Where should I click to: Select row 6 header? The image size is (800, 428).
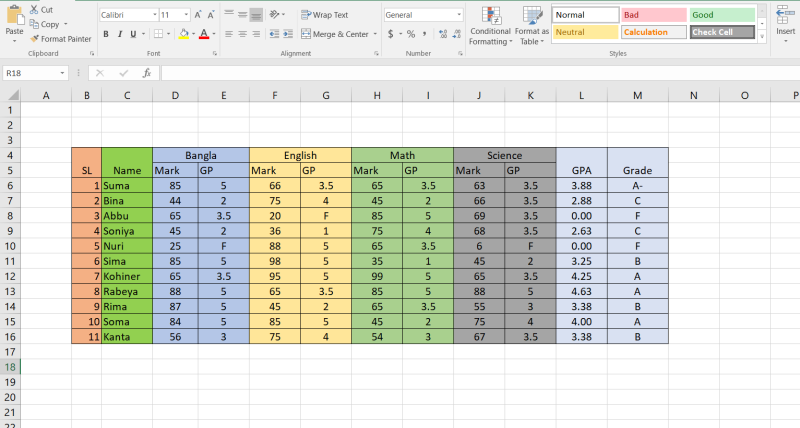tap(10, 186)
